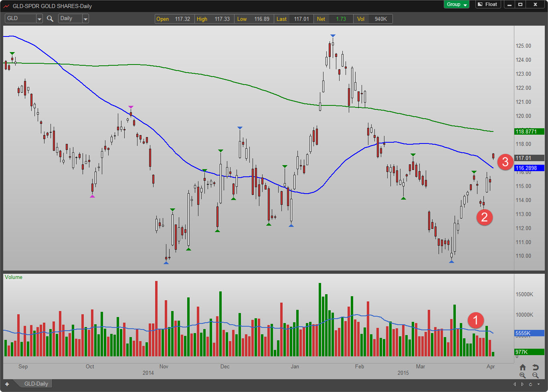Click the chart home reset icon
Viewport: 548px width, 392px height.
(x=523, y=367)
